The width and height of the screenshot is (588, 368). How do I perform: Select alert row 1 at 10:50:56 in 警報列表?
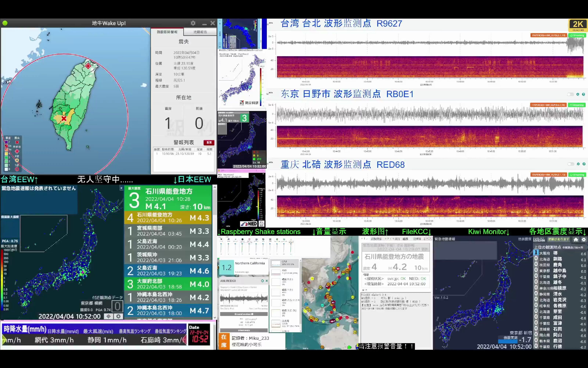(x=184, y=154)
